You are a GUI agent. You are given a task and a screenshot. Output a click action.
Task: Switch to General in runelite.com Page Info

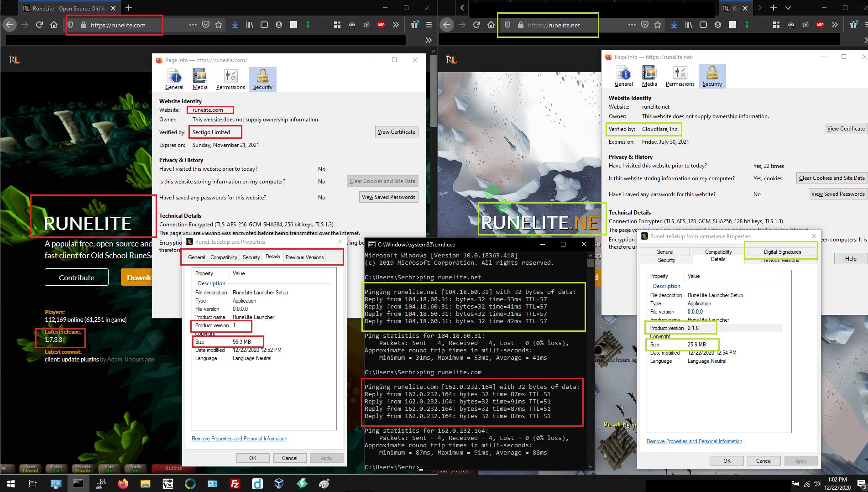pyautogui.click(x=174, y=79)
